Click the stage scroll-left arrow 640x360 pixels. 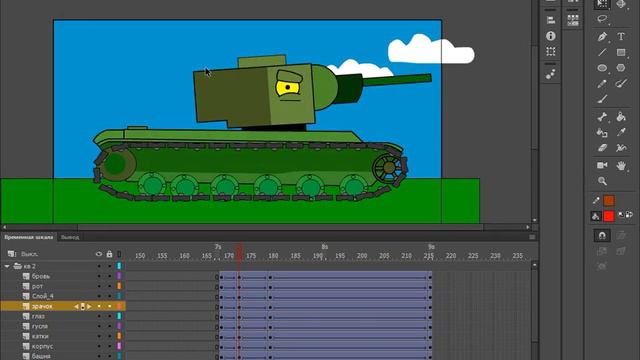tap(4, 227)
